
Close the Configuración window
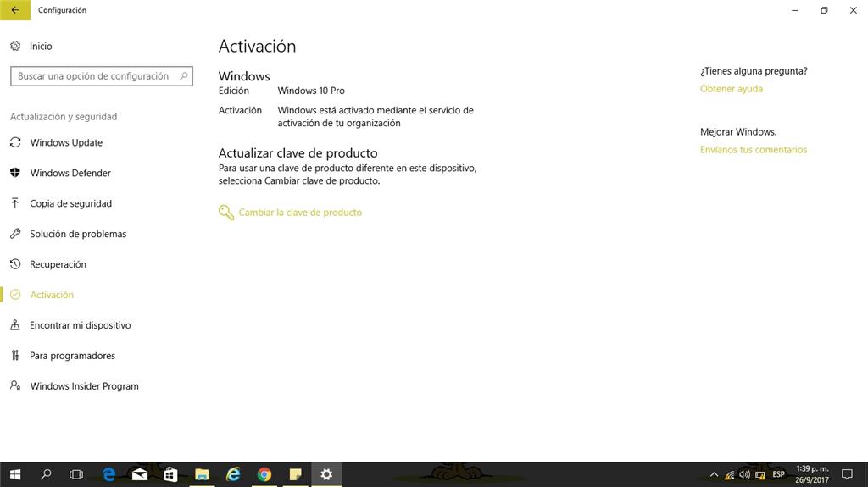point(853,10)
